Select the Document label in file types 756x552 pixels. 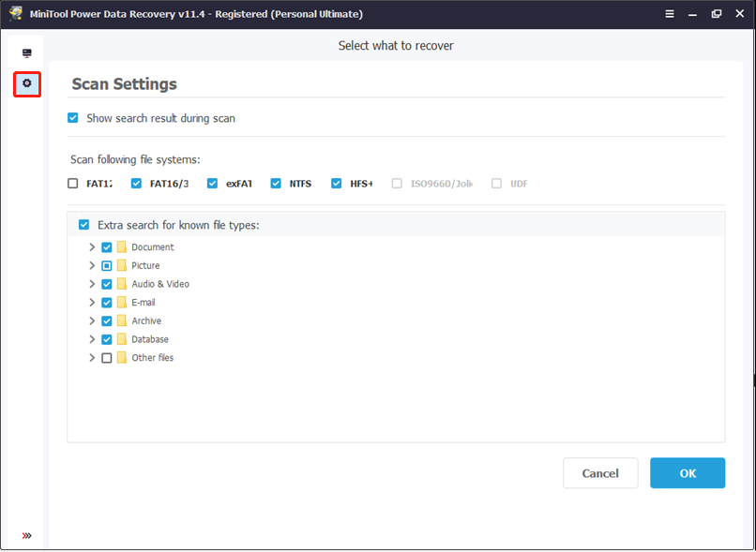(152, 247)
